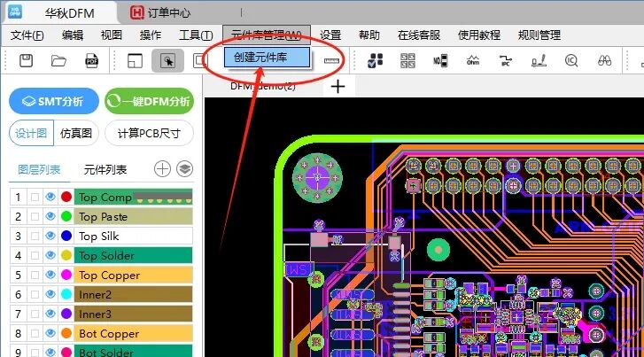Tick checkbox for Top Copper layer
Image resolution: width=644 pixels, height=357 pixels.
pyautogui.click(x=35, y=275)
